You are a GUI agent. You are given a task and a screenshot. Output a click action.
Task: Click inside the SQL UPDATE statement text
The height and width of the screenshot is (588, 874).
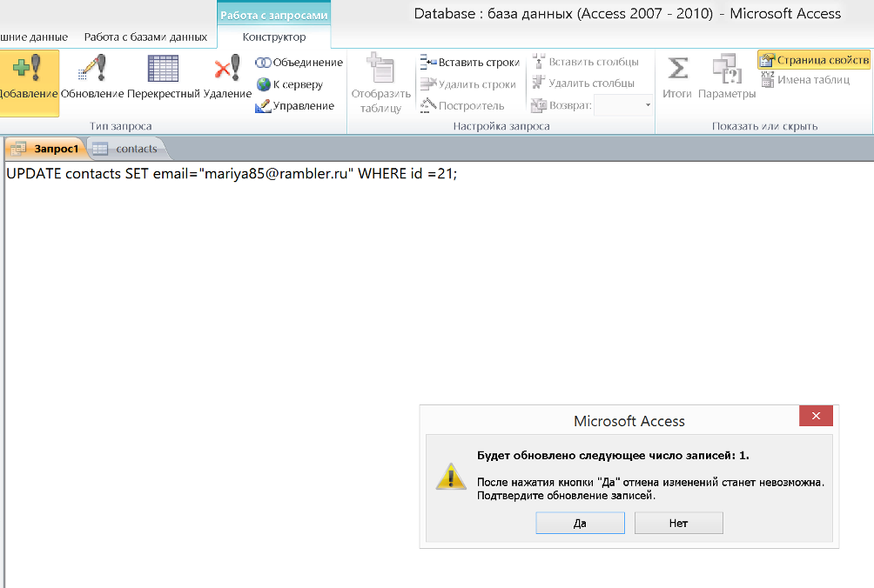point(232,174)
